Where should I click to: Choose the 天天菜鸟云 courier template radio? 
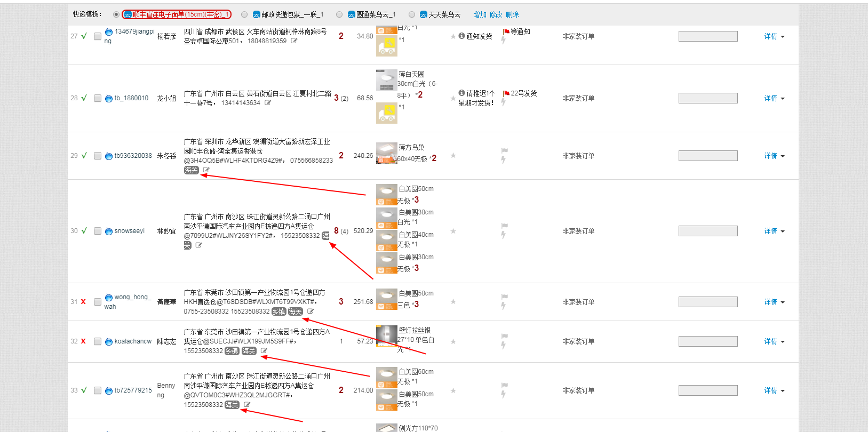coord(411,14)
